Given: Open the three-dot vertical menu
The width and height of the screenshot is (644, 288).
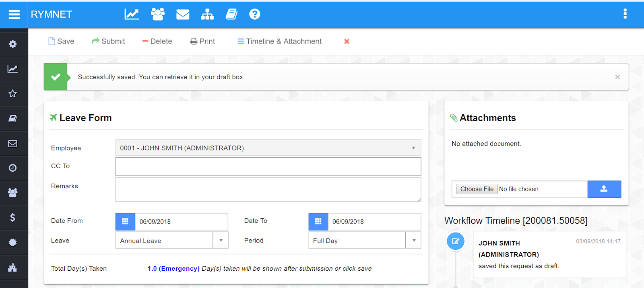Looking at the screenshot, I should coord(625,14).
